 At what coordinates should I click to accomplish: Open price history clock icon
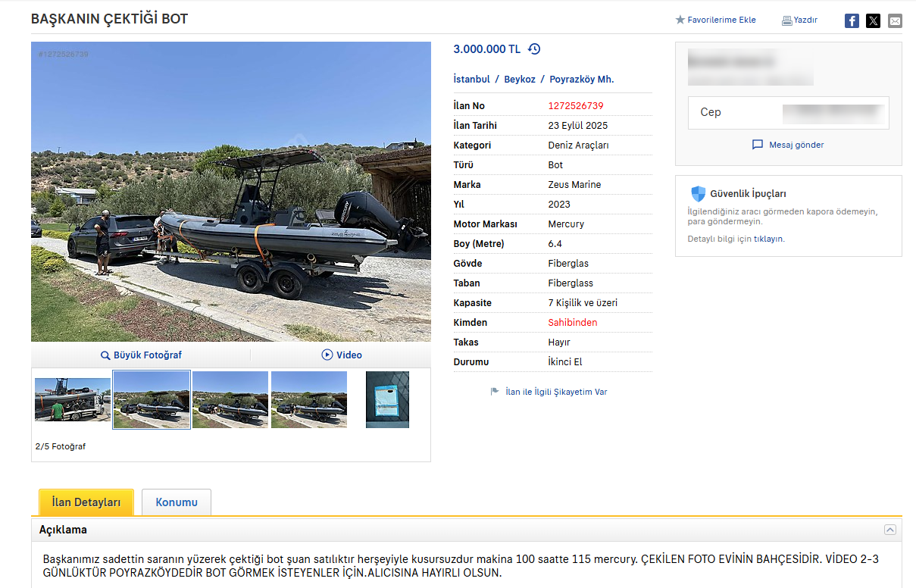[534, 49]
